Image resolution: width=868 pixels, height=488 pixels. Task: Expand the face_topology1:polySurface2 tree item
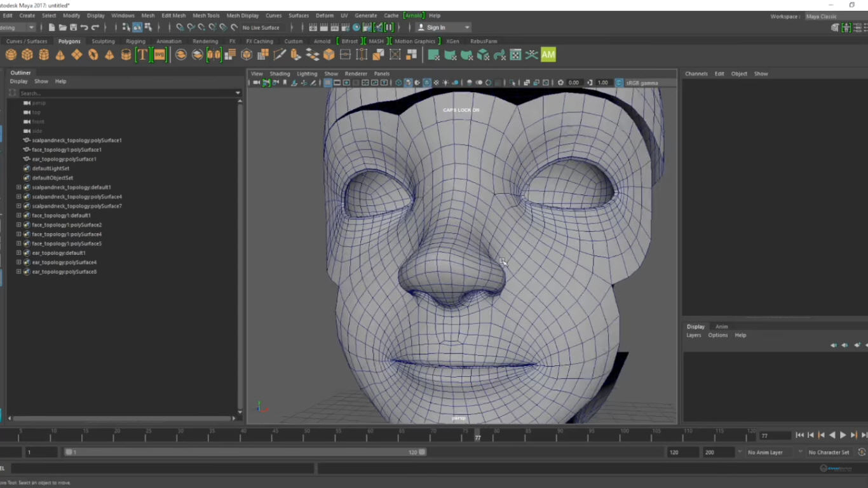(x=19, y=224)
